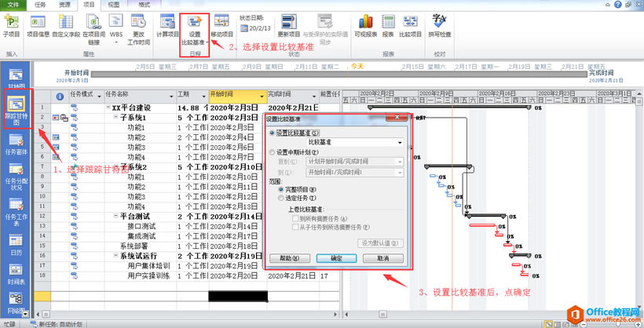644x328 pixels.
Task: Open the 文件 file tab
Action: pos(13,5)
